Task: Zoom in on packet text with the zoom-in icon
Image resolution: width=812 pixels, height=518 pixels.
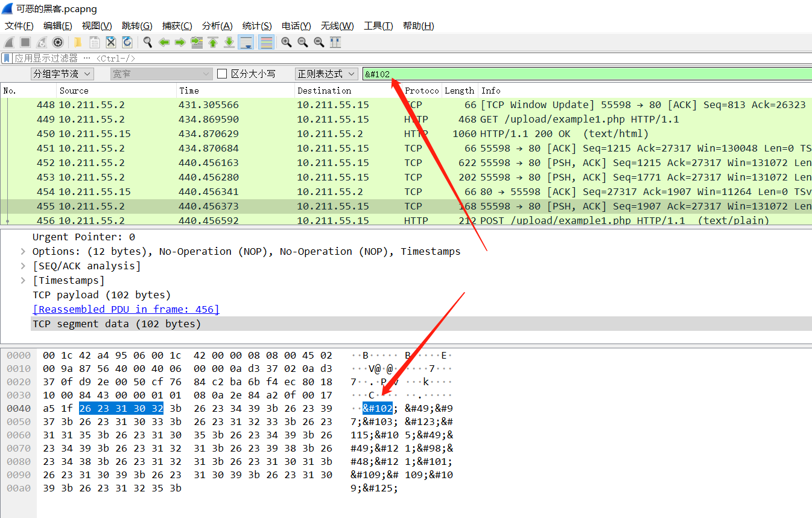Action: [286, 42]
